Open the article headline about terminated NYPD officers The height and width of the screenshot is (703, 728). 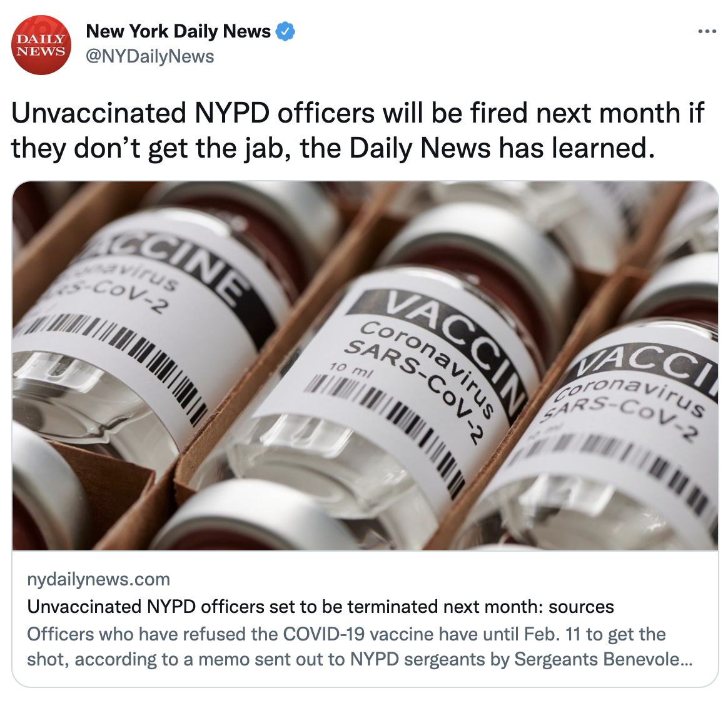[x=320, y=607]
